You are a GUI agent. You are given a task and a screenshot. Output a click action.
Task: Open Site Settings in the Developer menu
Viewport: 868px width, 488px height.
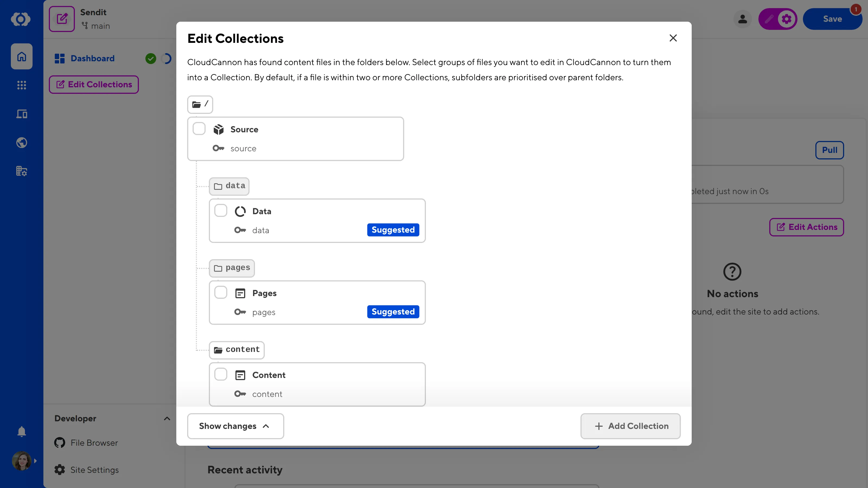tap(94, 470)
